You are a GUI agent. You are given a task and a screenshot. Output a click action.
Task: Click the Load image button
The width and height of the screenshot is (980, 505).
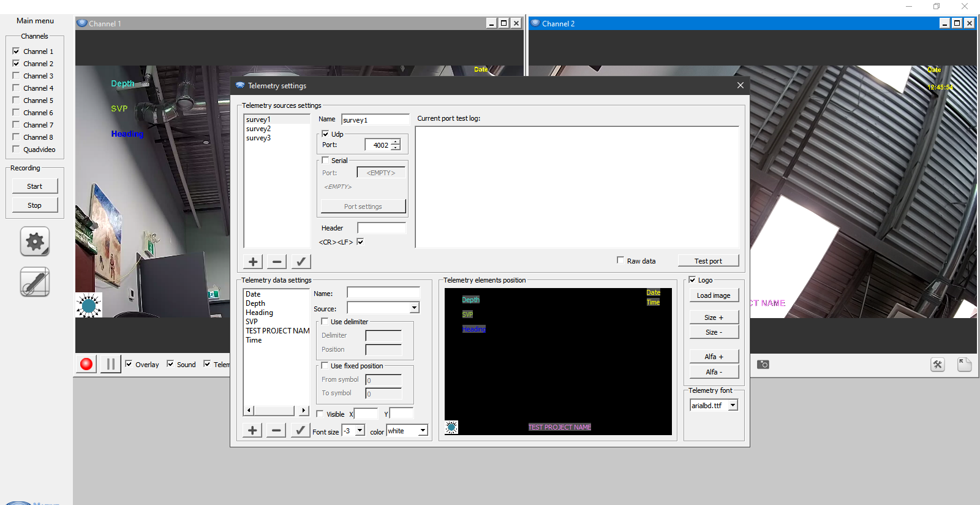714,295
